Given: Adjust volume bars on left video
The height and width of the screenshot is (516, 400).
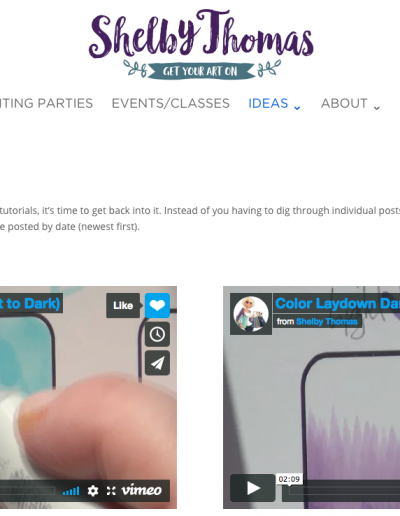Looking at the screenshot, I should (71, 491).
